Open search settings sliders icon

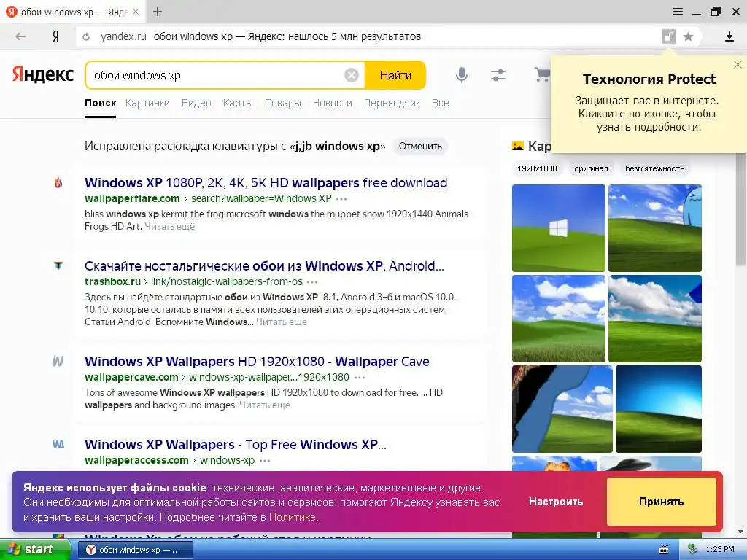pos(498,75)
